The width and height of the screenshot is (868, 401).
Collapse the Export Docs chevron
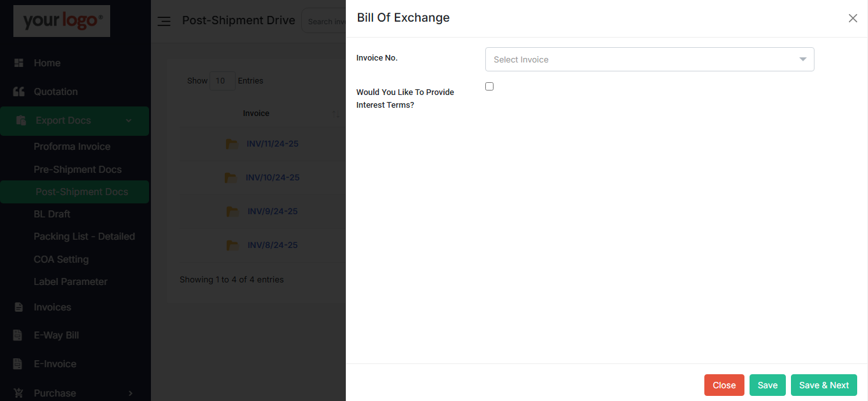[129, 120]
